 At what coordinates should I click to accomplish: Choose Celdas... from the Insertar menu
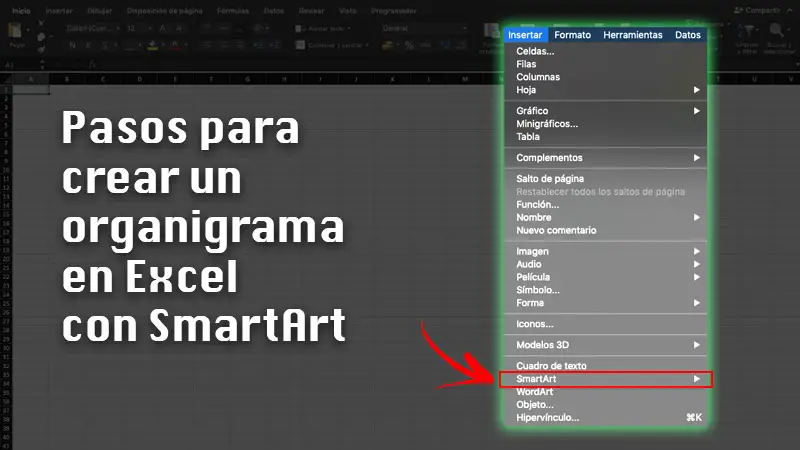pos(535,51)
